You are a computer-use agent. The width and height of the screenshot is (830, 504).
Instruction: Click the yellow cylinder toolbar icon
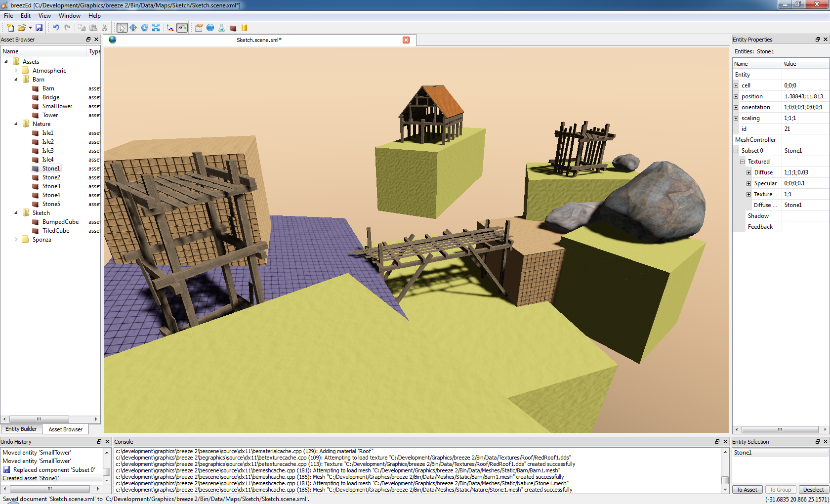tap(244, 28)
